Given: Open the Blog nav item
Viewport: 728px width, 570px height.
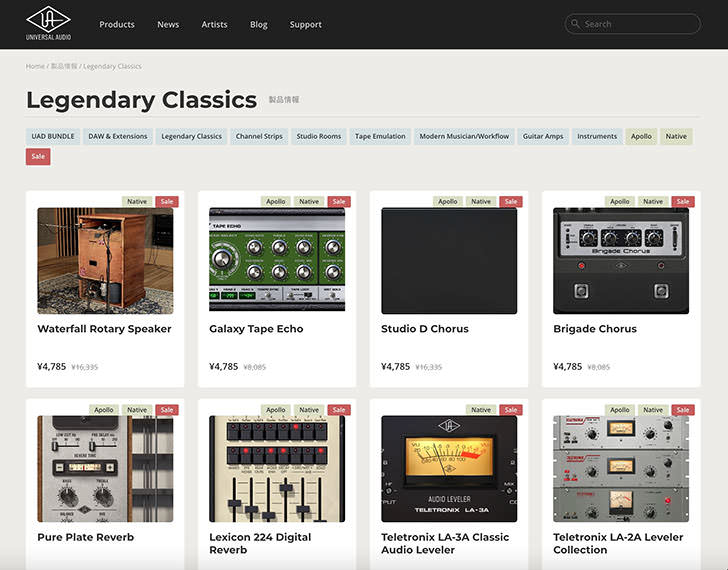Looking at the screenshot, I should click(x=259, y=24).
